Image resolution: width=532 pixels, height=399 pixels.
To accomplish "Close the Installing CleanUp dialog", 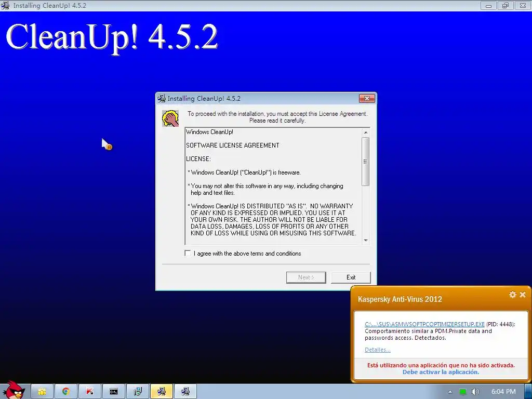I will 367,98.
